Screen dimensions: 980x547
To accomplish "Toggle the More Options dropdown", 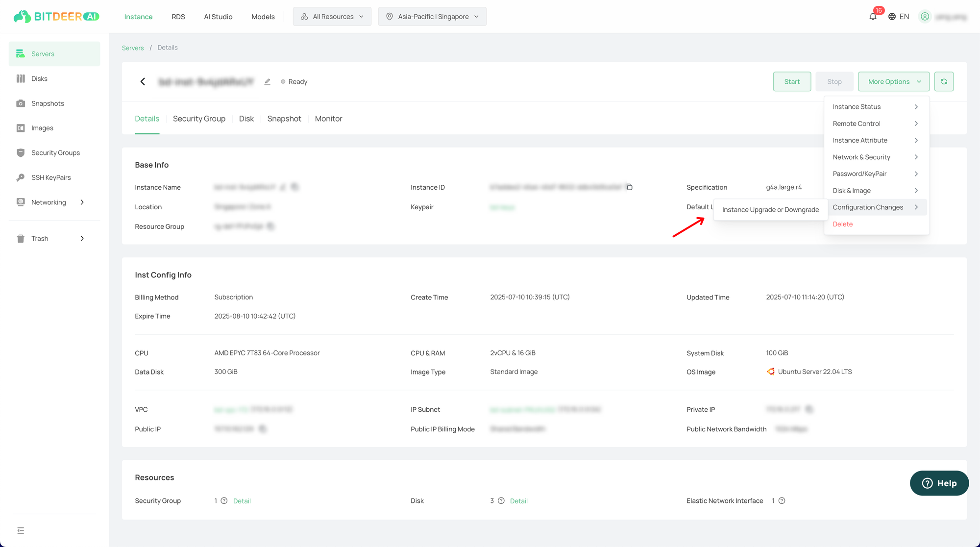I will click(x=894, y=82).
